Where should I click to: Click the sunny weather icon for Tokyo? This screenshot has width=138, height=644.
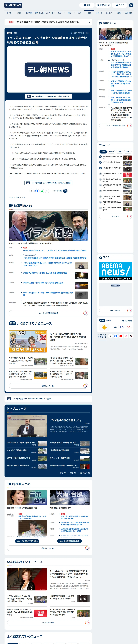click(x=104, y=327)
